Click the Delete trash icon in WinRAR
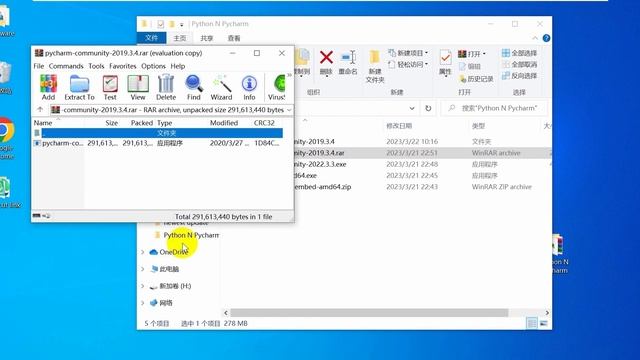Image resolution: width=640 pixels, height=360 pixels. [166, 87]
